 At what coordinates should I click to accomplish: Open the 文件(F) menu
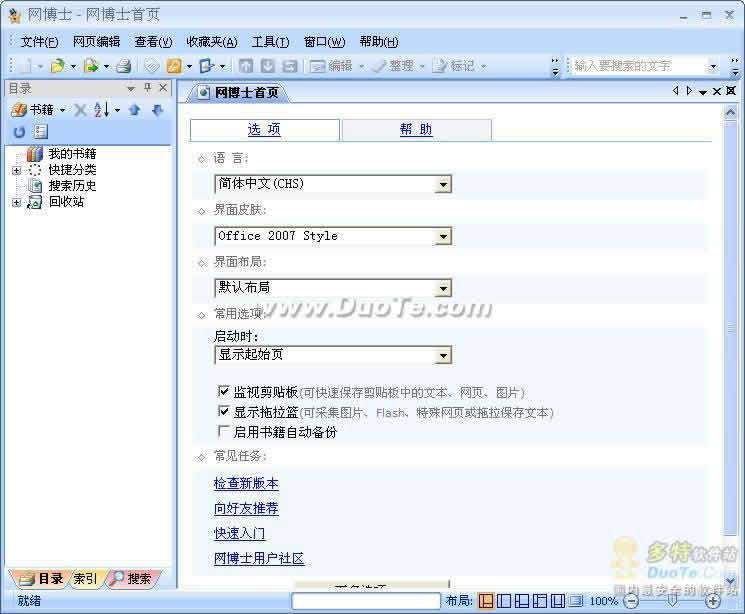[x=39, y=42]
